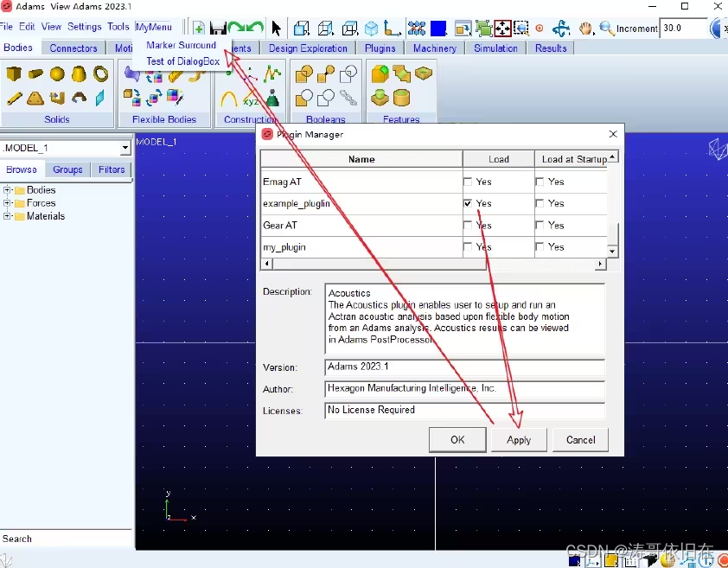
Task: Click the Fit view arrows icon
Action: tap(503, 29)
